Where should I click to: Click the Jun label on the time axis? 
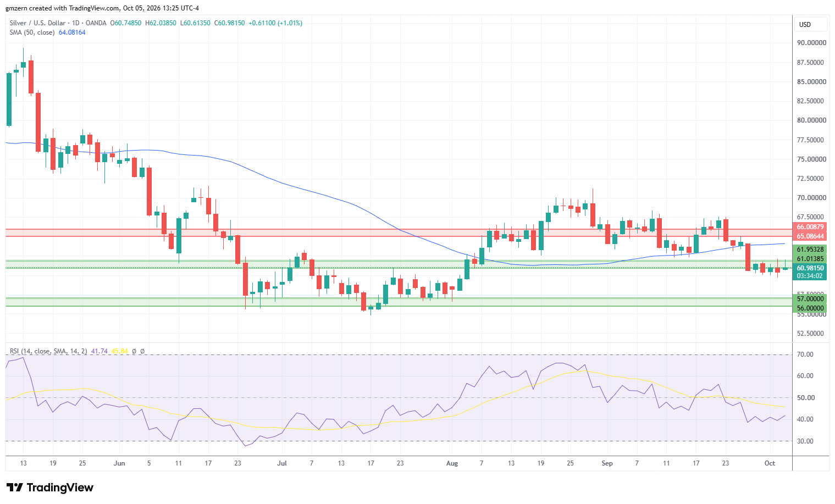coord(119,463)
